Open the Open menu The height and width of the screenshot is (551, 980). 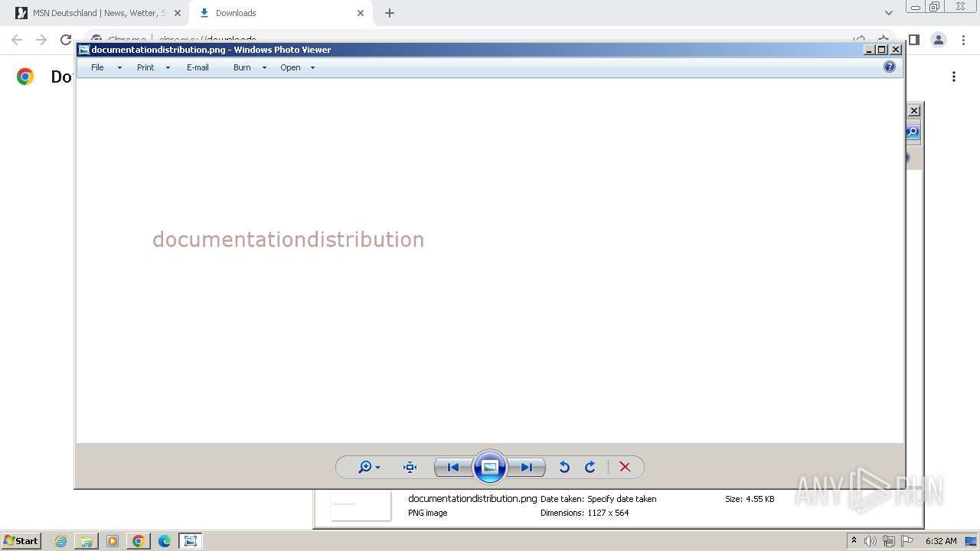click(290, 67)
